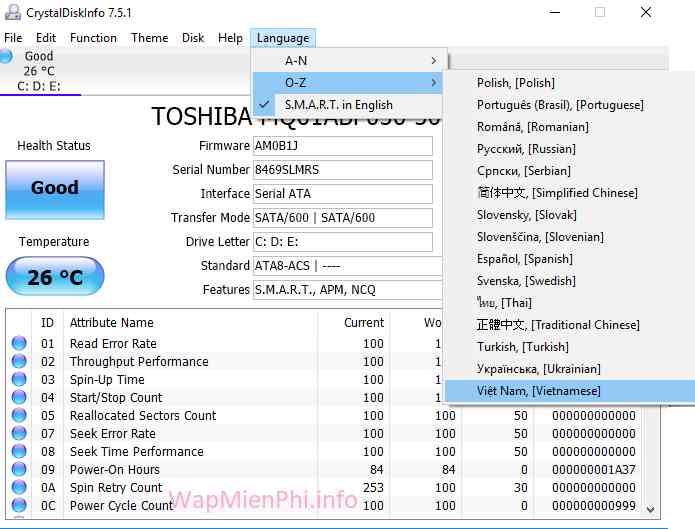This screenshot has height=529, width=695.
Task: Select Spanish language
Action: pos(570,259)
